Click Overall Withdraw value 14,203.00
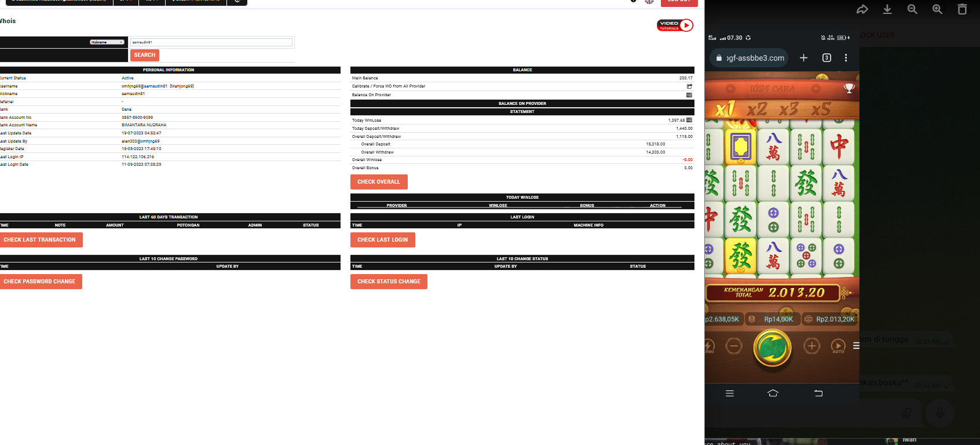Image resolution: width=980 pixels, height=445 pixels. [656, 152]
